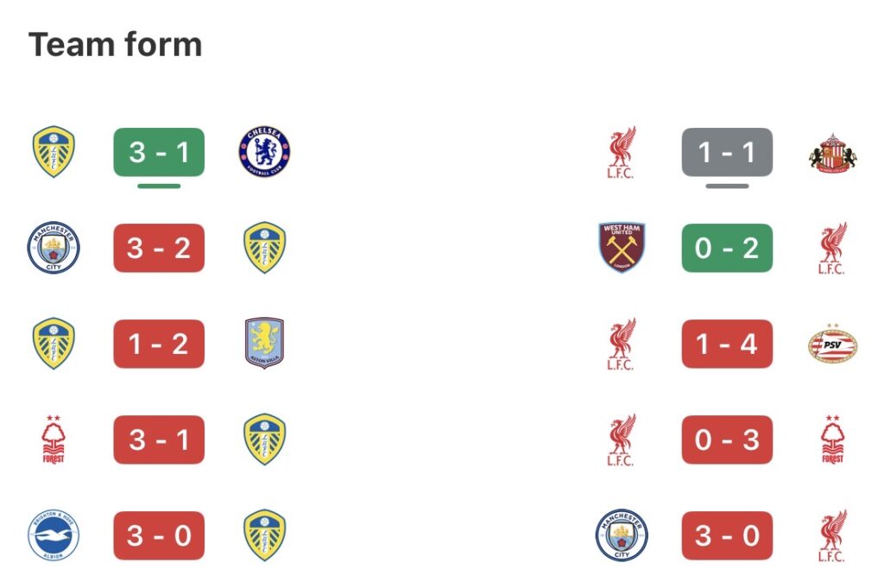
Task: Click the Team form heading
Action: 116,45
